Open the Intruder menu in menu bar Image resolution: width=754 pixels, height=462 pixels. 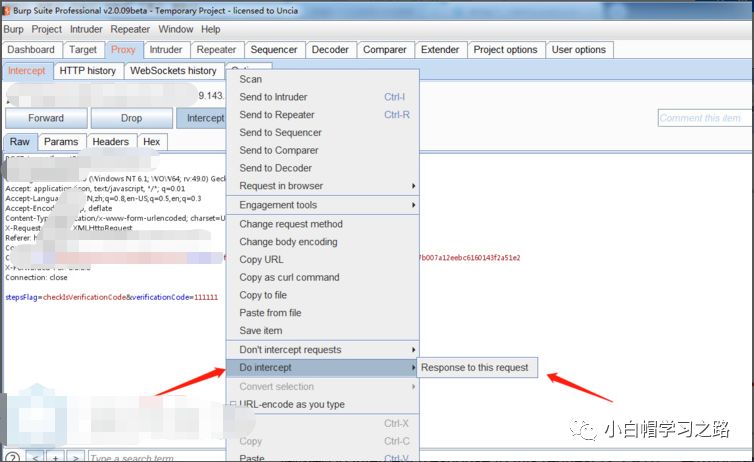[86, 29]
